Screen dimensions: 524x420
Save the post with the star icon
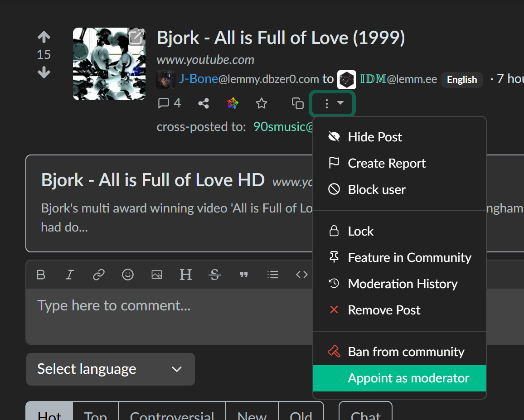pos(262,103)
